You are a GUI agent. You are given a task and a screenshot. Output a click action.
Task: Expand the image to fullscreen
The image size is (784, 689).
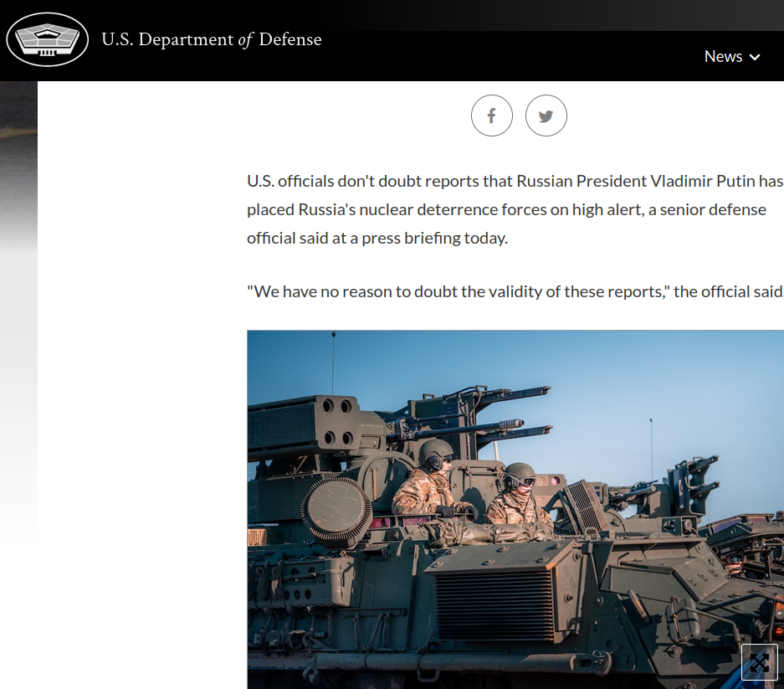tap(759, 662)
